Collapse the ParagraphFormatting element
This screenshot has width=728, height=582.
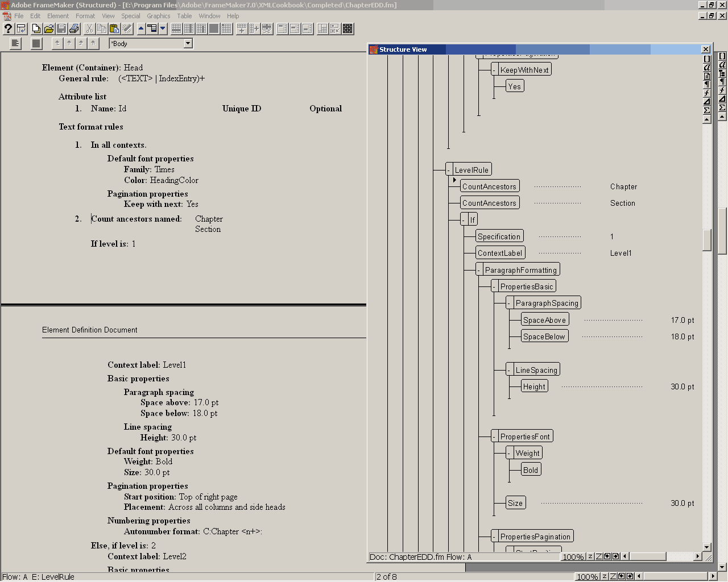(479, 270)
